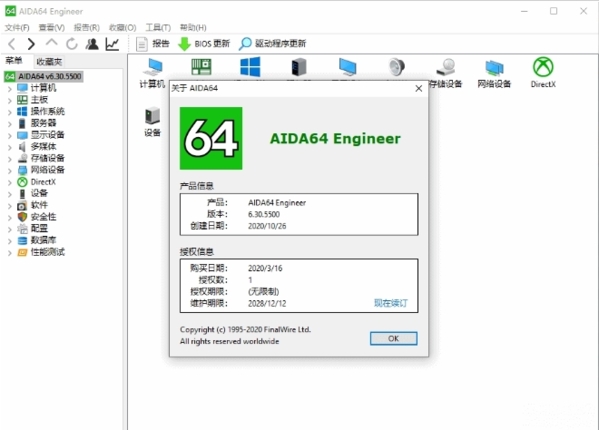Click the back navigation arrow
Screen dimensions: 599x430
click(x=12, y=44)
